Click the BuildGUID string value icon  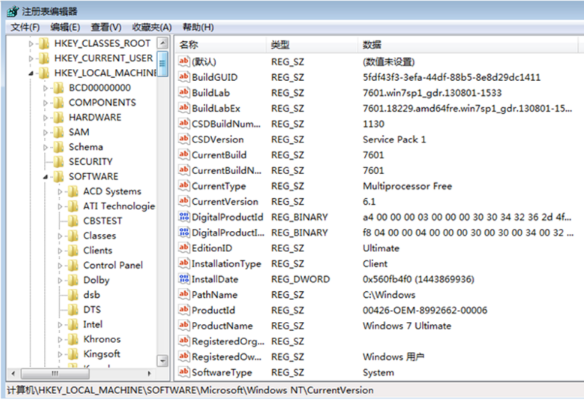(184, 77)
